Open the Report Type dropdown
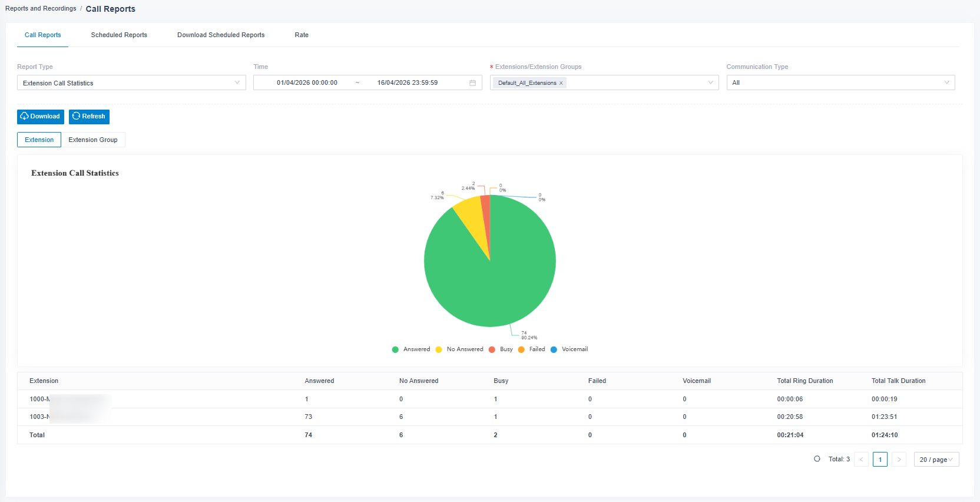 pyautogui.click(x=131, y=83)
